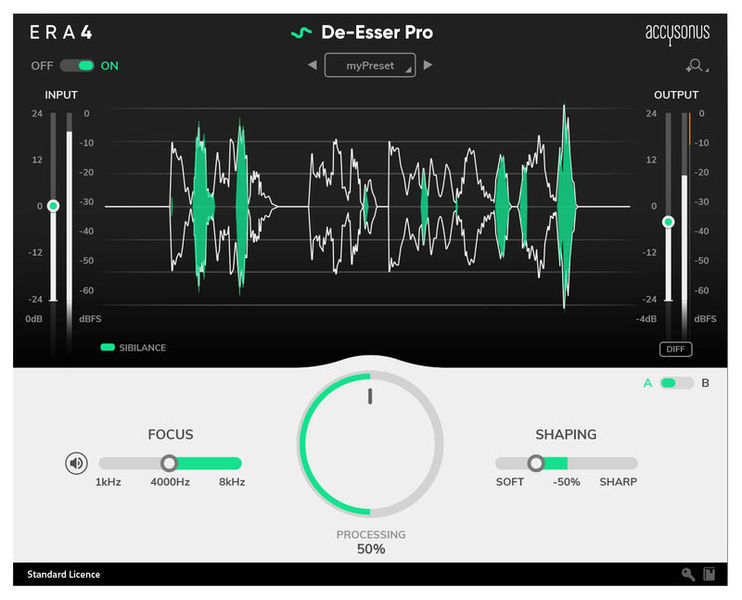This screenshot has height=600, width=742.
Task: Click the SHARP end label
Action: [618, 482]
